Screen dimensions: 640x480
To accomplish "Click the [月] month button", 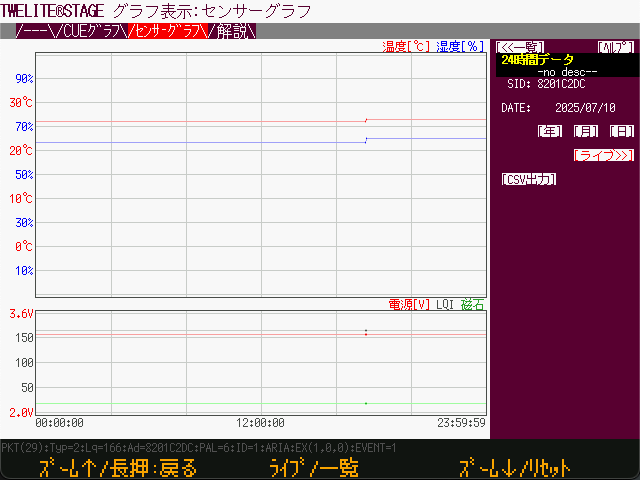I will click(x=586, y=131).
